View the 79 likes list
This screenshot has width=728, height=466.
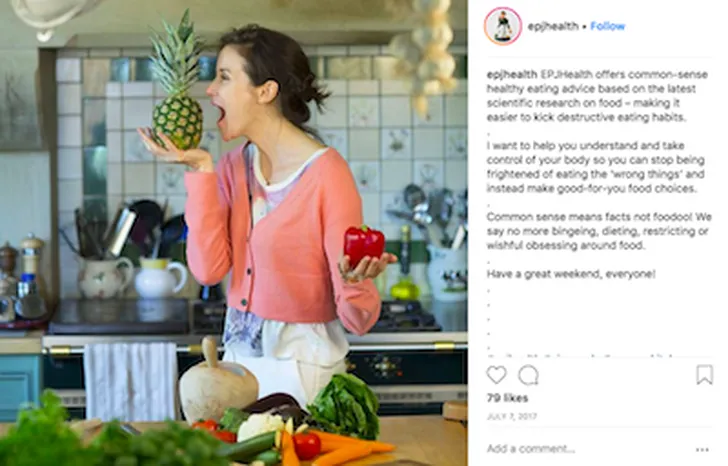(x=507, y=398)
